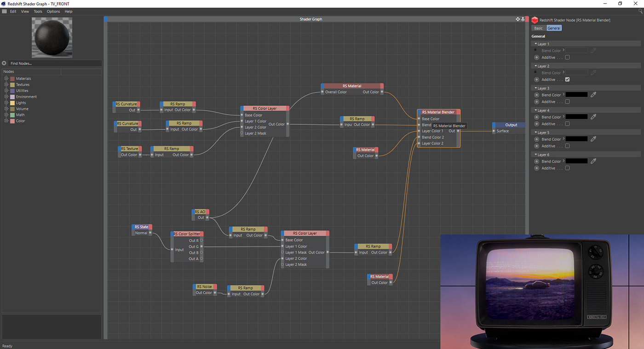Open the Layer 5 Blend Color swatch
The image size is (644, 349).
click(576, 139)
